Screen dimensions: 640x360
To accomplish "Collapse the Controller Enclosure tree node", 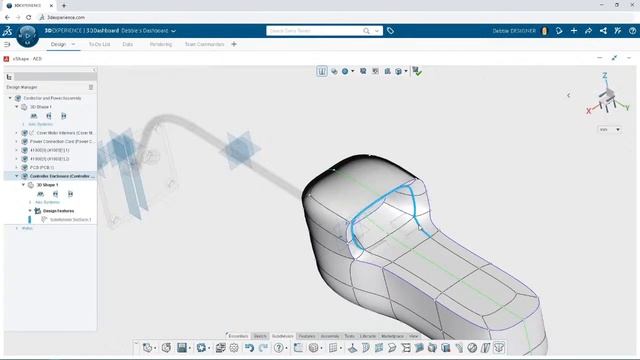I will point(17,176).
